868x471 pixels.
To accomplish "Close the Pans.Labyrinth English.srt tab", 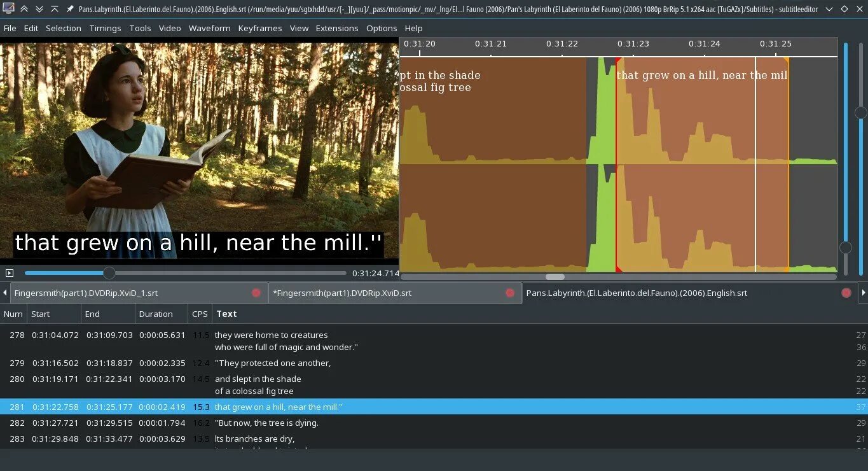I will pos(846,293).
